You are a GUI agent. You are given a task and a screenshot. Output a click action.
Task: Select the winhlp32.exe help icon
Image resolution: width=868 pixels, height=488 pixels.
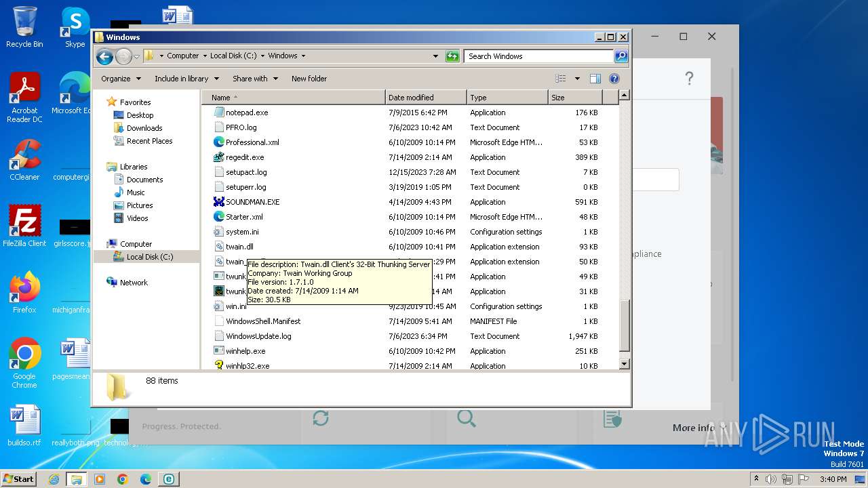[x=218, y=365]
